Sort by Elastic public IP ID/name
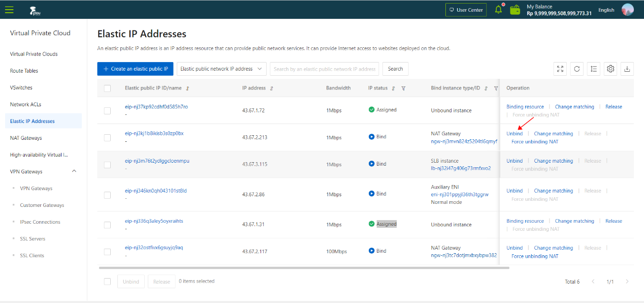Screen dimensions: 644x303 (187, 88)
